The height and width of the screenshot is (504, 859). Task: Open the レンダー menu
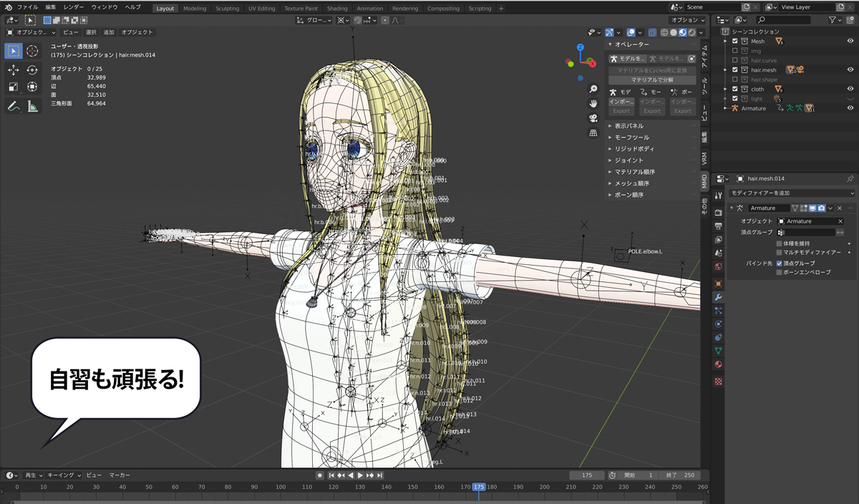tap(74, 7)
